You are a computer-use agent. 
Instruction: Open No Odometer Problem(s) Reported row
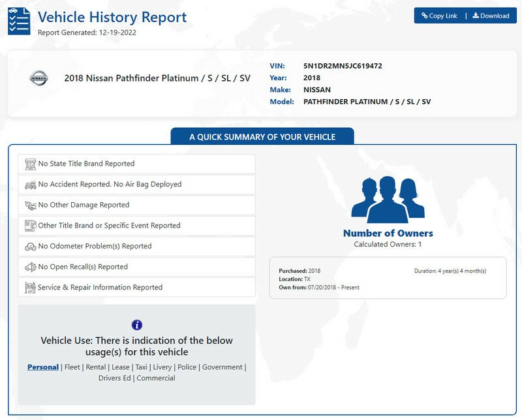(x=137, y=247)
